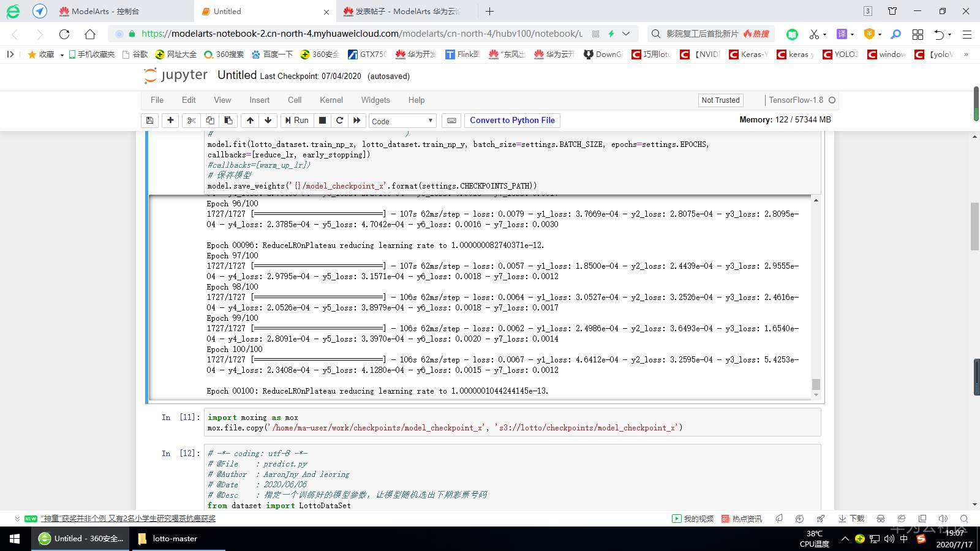Cut selected cells with the scissors icon

pos(192,121)
